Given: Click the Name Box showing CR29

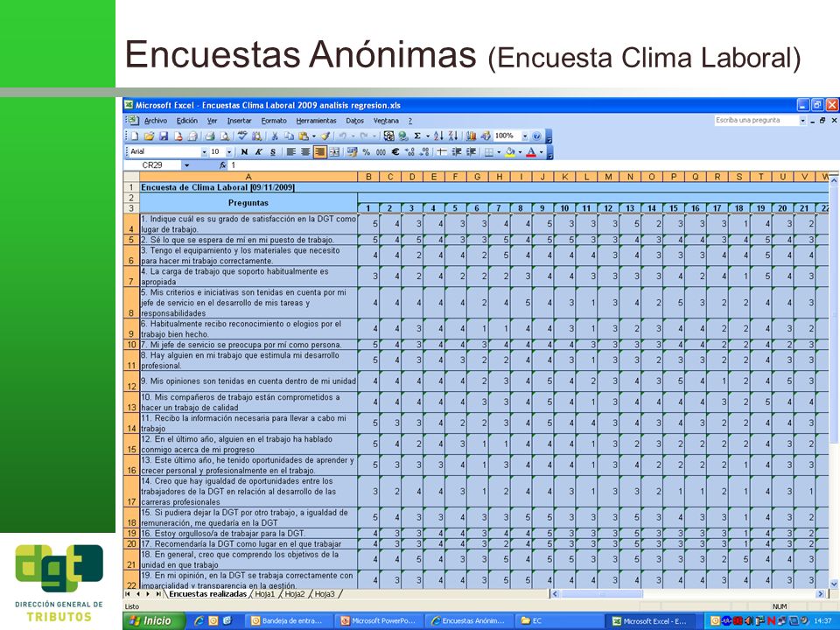Looking at the screenshot, I should click(x=152, y=165).
